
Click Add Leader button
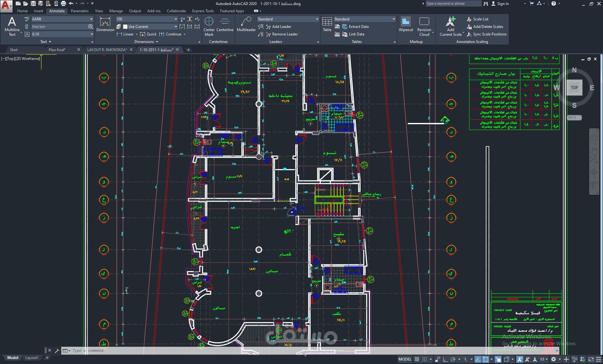[279, 27]
